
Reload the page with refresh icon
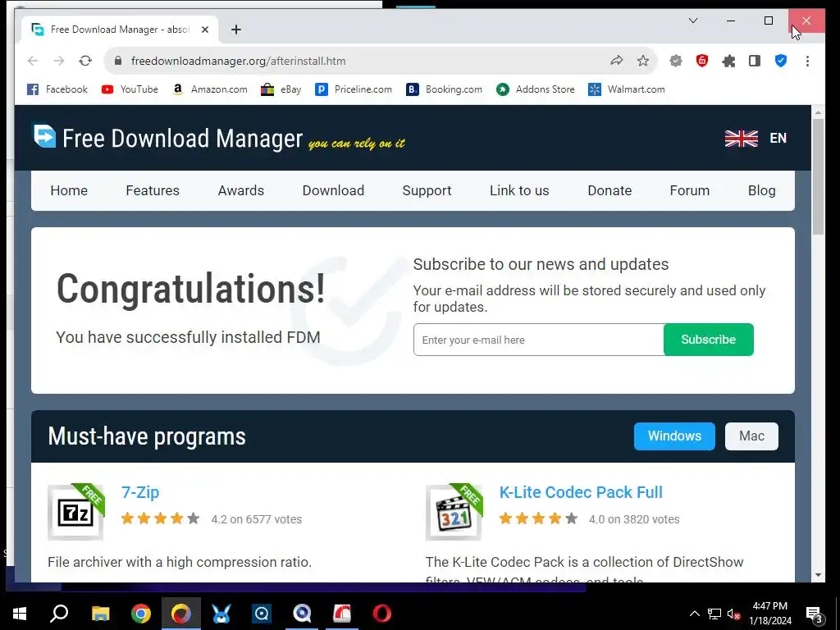point(85,61)
